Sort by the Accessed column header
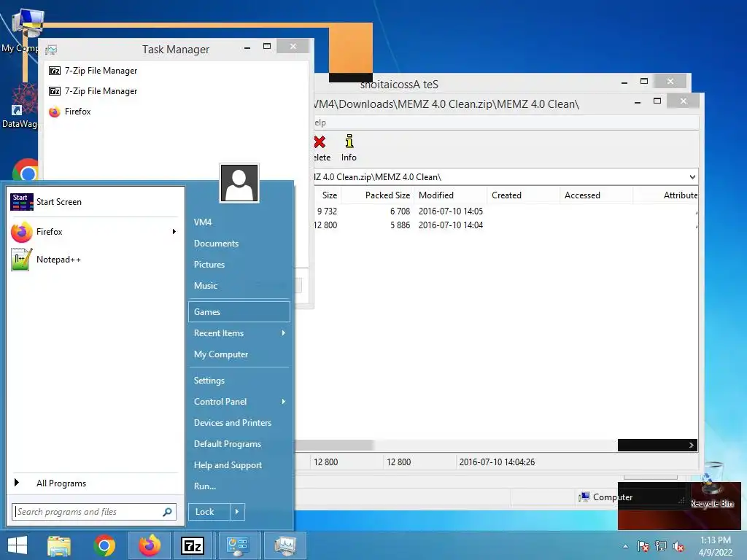The height and width of the screenshot is (560, 747). pyautogui.click(x=596, y=195)
